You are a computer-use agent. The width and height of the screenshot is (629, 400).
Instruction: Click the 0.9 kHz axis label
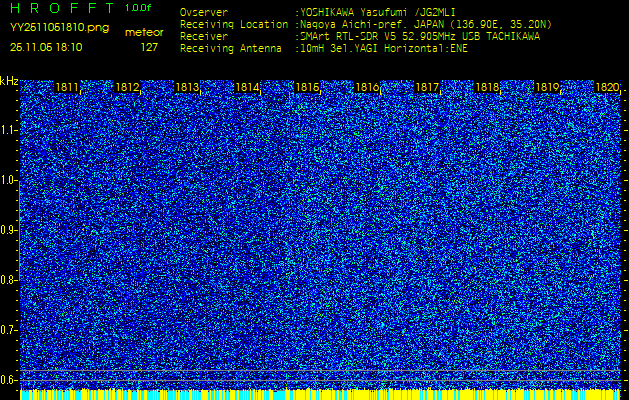pyautogui.click(x=9, y=230)
